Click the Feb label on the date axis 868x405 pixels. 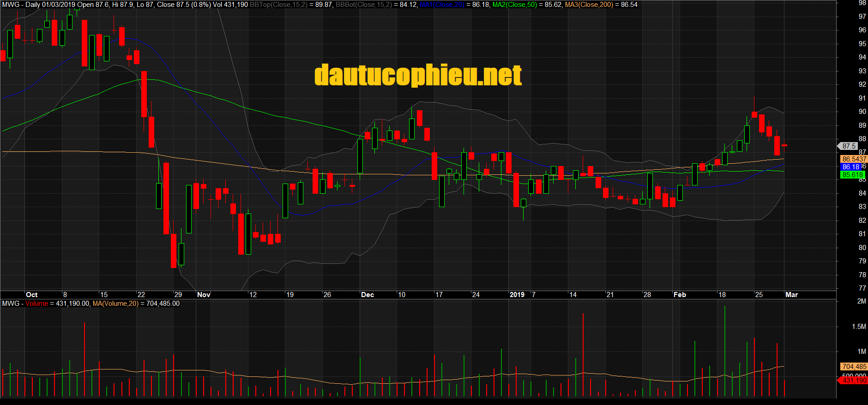[x=680, y=295]
